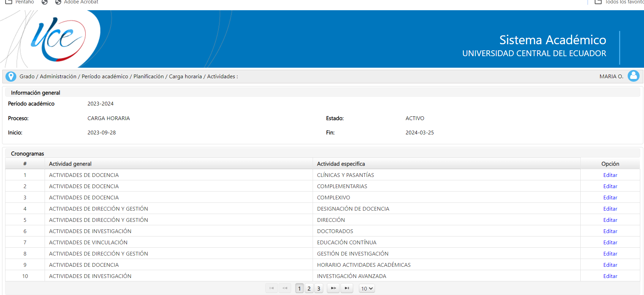
Task: Go to first page of table
Action: 271,288
